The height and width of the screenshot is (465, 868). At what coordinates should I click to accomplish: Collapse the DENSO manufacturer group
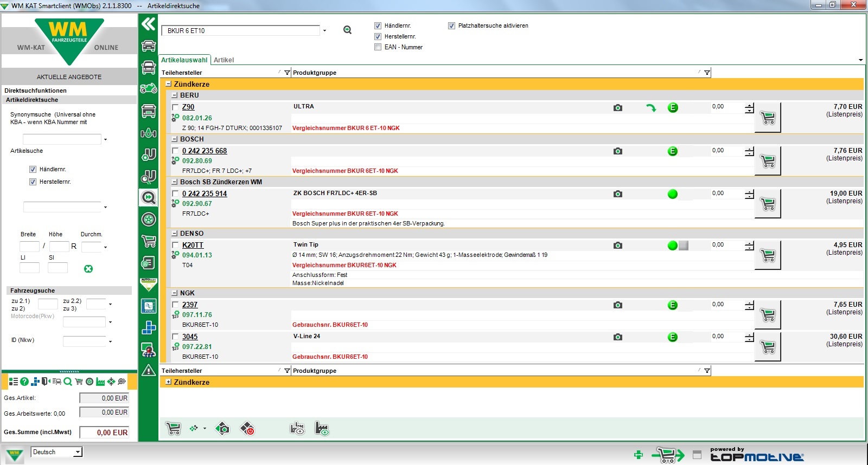(x=175, y=234)
